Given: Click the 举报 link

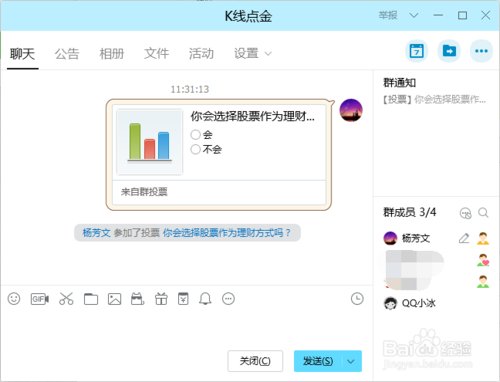Looking at the screenshot, I should [388, 15].
